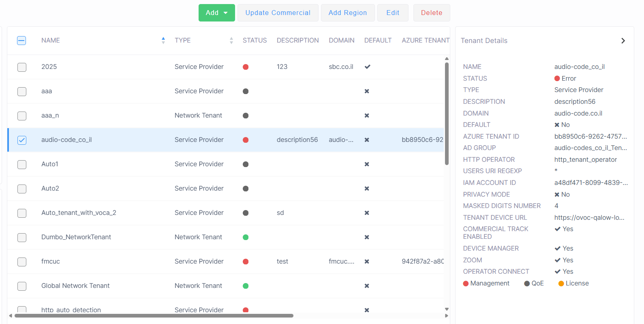Toggle the select-all checkbox in table header
644x324 pixels.
(21, 41)
